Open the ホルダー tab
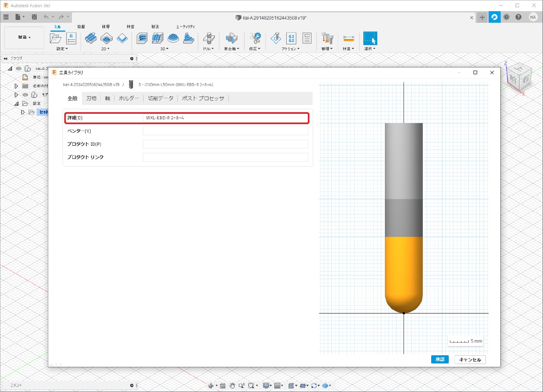The height and width of the screenshot is (392, 543). click(129, 99)
